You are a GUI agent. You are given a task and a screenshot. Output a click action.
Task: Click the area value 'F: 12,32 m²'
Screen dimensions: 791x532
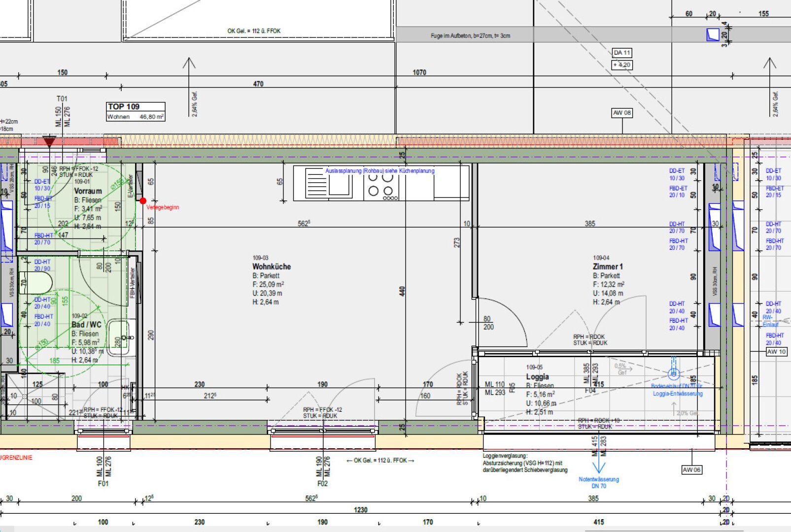click(x=609, y=284)
